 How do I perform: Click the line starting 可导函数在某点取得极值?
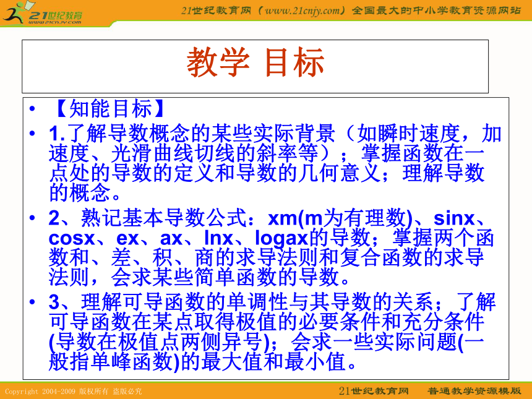tap(267, 321)
